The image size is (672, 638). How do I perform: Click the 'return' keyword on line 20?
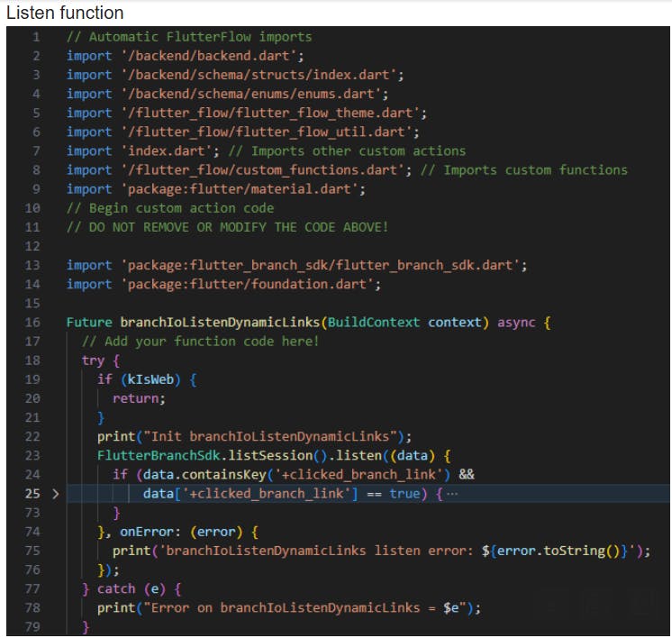pyautogui.click(x=137, y=398)
